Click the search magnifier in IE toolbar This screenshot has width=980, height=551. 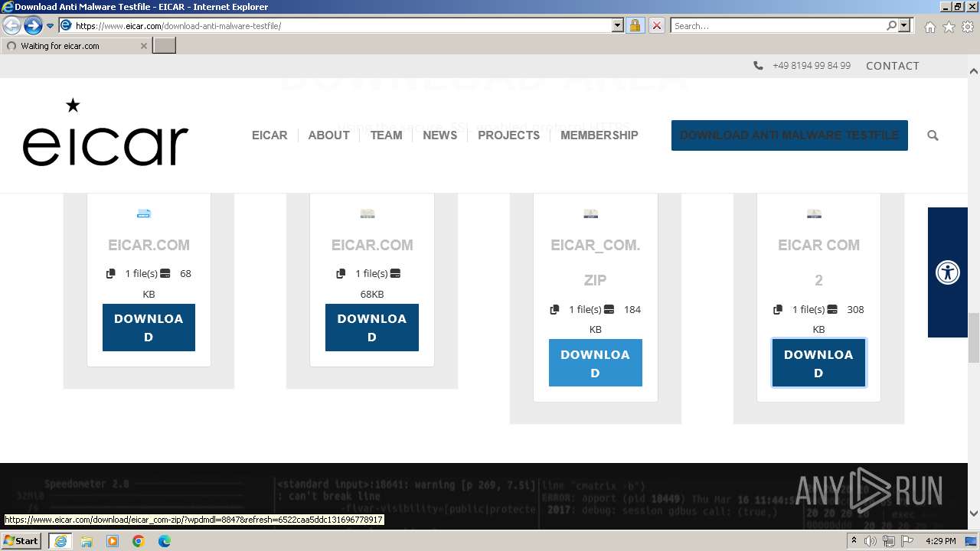click(891, 26)
